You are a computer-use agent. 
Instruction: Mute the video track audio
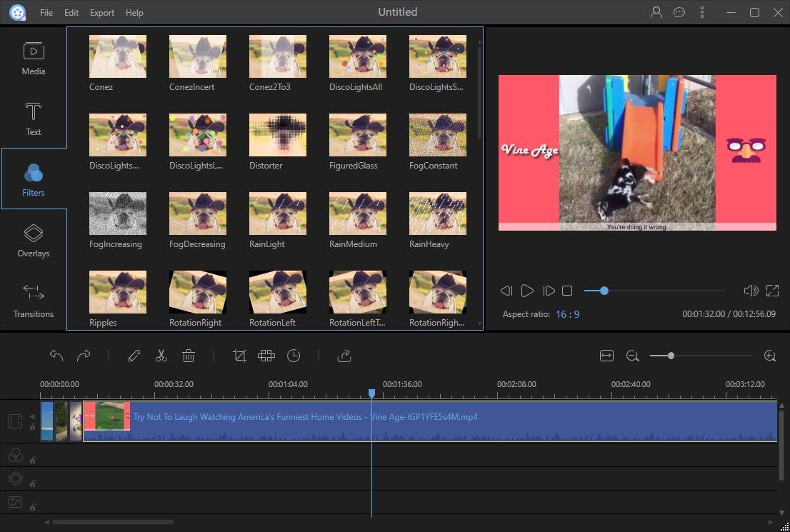pos(33,416)
